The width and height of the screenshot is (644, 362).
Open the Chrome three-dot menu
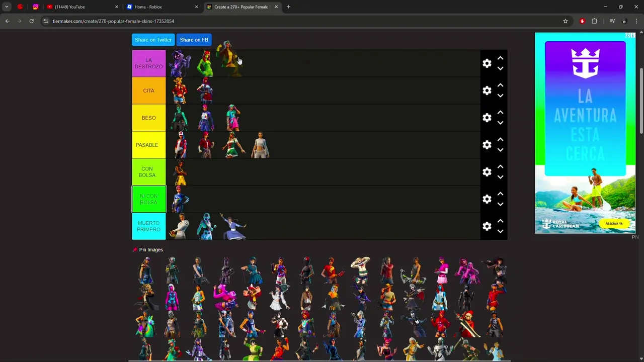click(637, 21)
